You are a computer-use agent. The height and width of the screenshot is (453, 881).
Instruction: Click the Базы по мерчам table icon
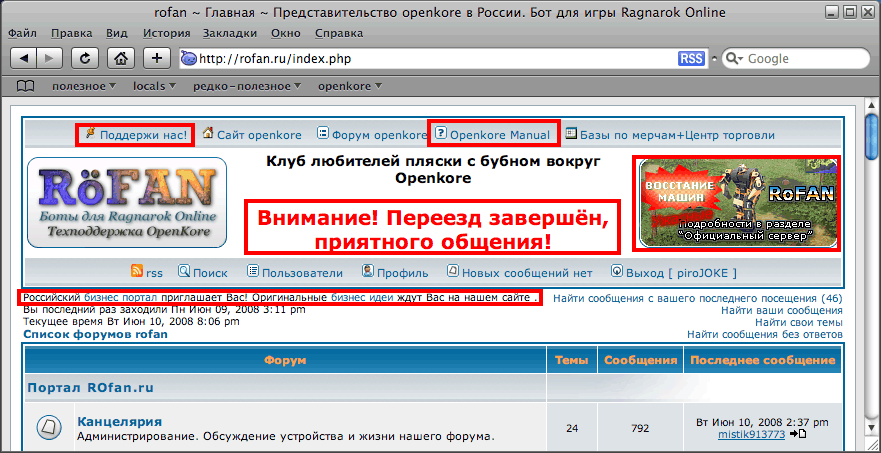point(571,133)
